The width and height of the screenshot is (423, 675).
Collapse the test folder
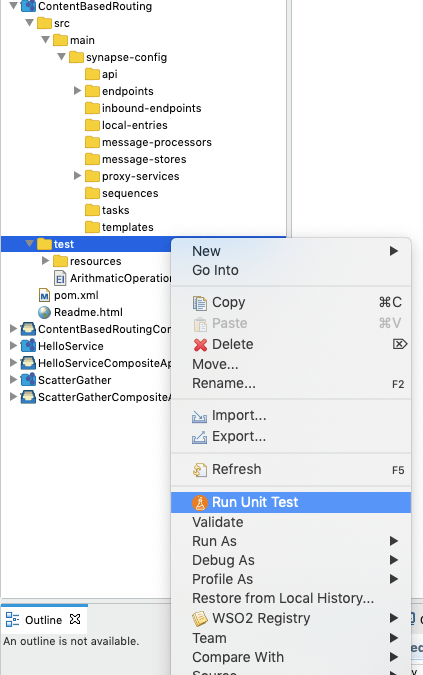[x=29, y=244]
